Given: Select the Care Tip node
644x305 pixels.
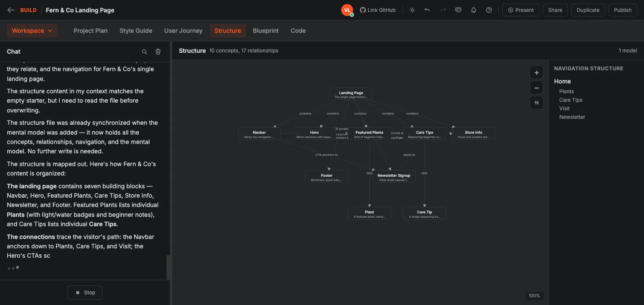Looking at the screenshot, I should coord(424,213).
